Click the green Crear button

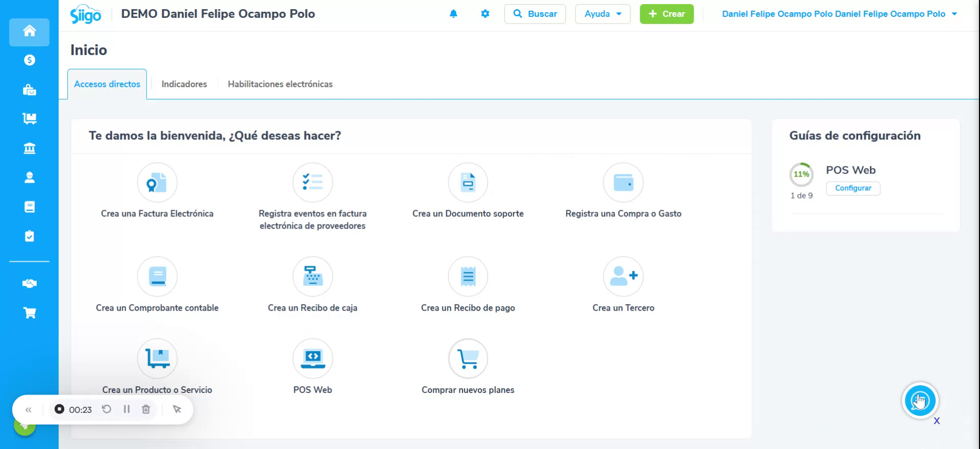click(x=667, y=14)
